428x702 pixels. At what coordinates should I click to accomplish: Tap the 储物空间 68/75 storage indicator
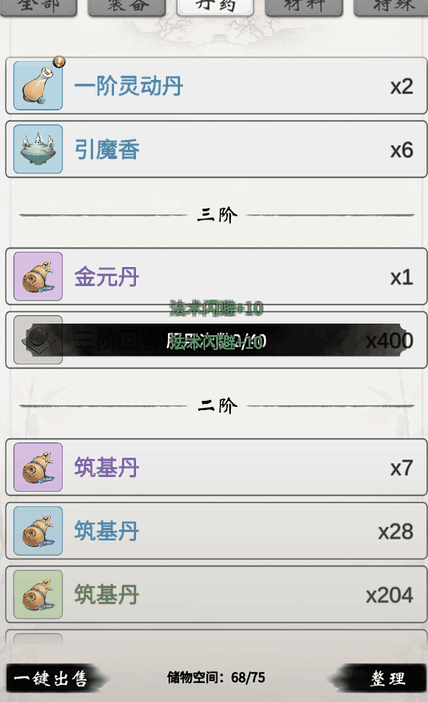tap(216, 677)
